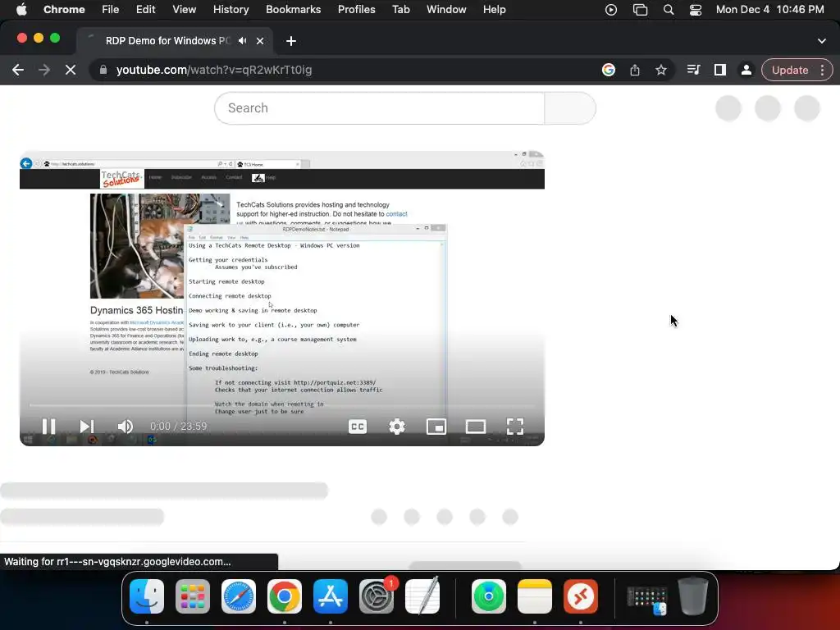Open the Chrome profile button
This screenshot has width=840, height=630.
click(746, 71)
